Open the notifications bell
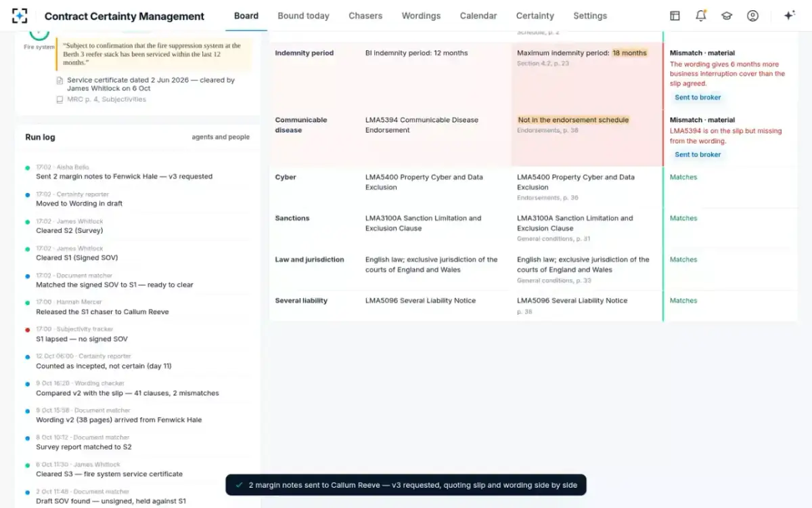The height and width of the screenshot is (508, 812). coord(701,16)
